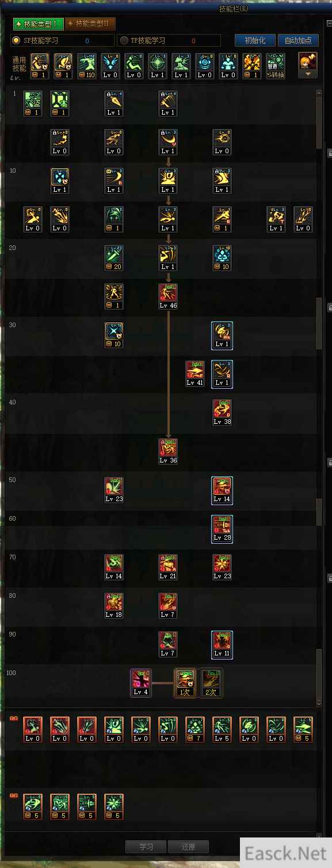Select the M 110 general skill icon
Viewport: 332px width, 868px height.
(87, 66)
